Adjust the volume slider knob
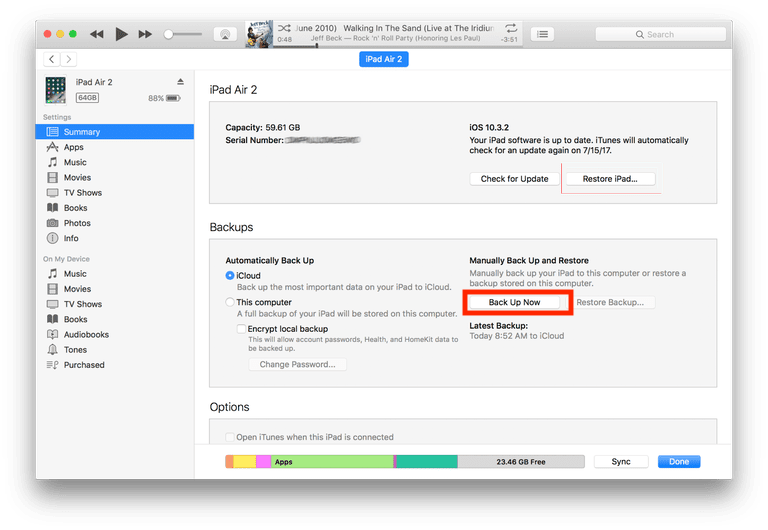This screenshot has height=530, width=768. click(x=168, y=34)
